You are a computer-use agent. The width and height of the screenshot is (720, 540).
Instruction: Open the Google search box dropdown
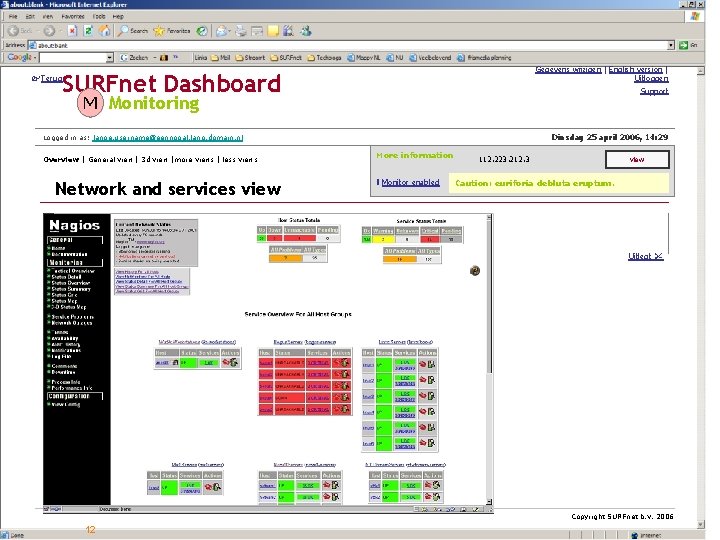pos(109,58)
